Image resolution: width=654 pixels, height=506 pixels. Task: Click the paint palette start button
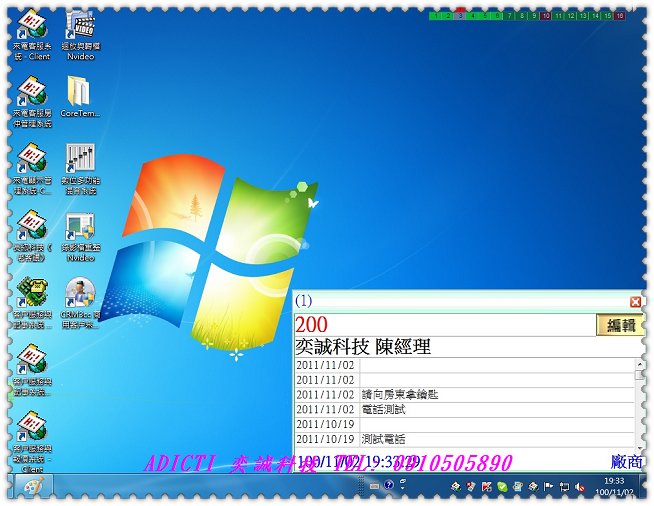[34, 486]
